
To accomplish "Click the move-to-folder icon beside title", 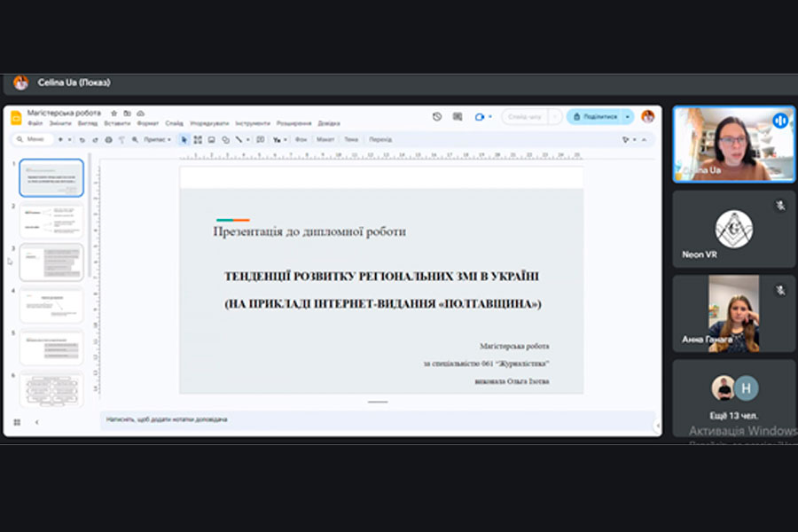I will click(127, 113).
